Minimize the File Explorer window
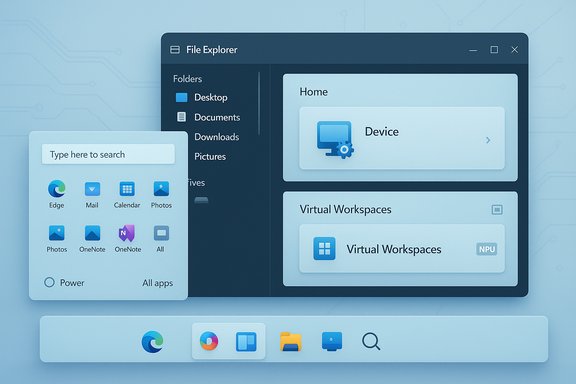 tap(473, 50)
